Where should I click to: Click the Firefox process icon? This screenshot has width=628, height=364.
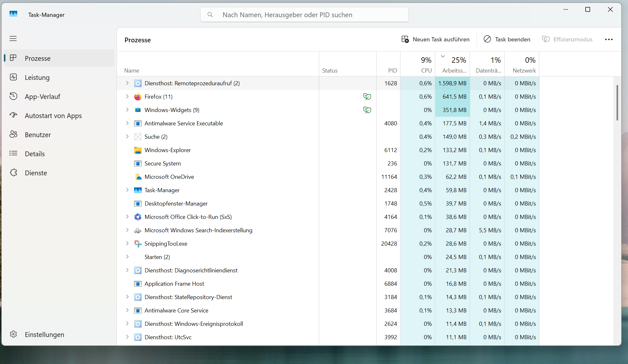point(138,97)
